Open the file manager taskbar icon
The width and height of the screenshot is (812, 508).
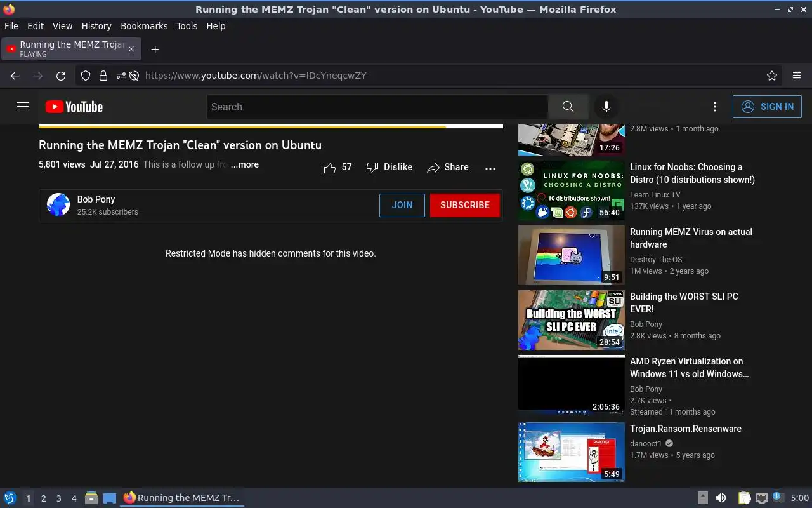coord(91,498)
